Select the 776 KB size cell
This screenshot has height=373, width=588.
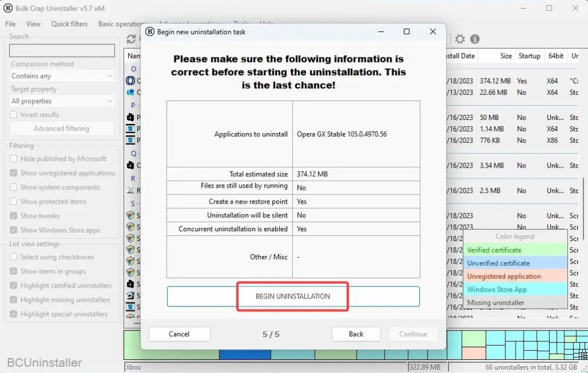pos(489,140)
